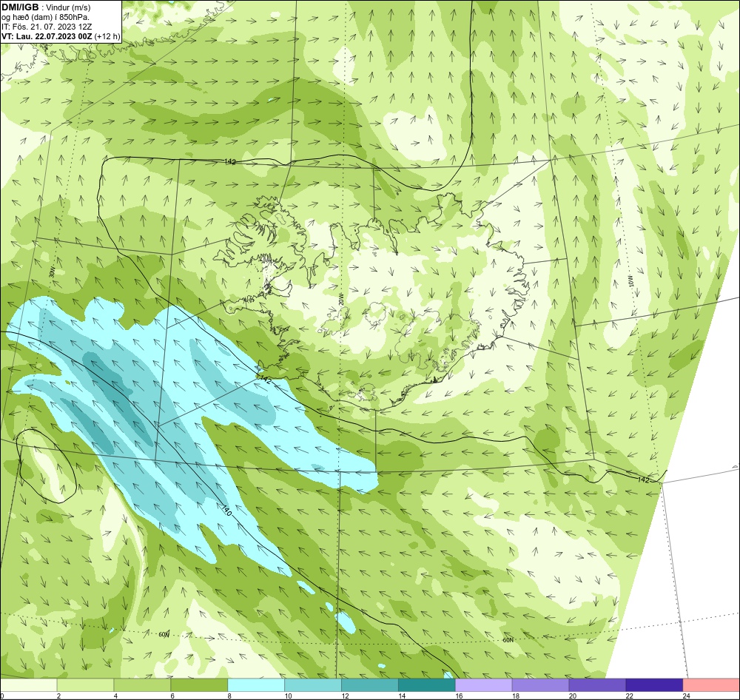Click the '142' contour label at map's eastern boundary
Viewport: 740px width, 700px height.
[643, 479]
